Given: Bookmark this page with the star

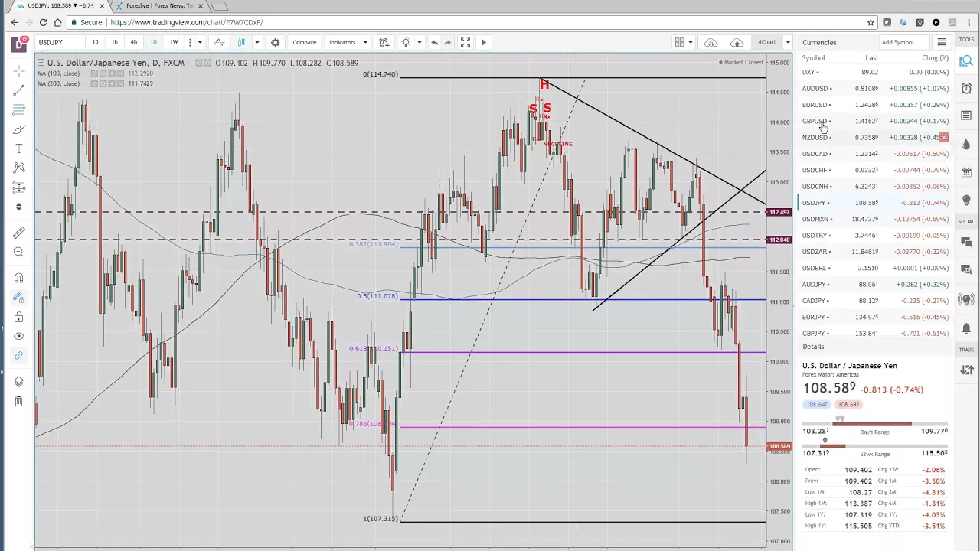Looking at the screenshot, I should (871, 22).
